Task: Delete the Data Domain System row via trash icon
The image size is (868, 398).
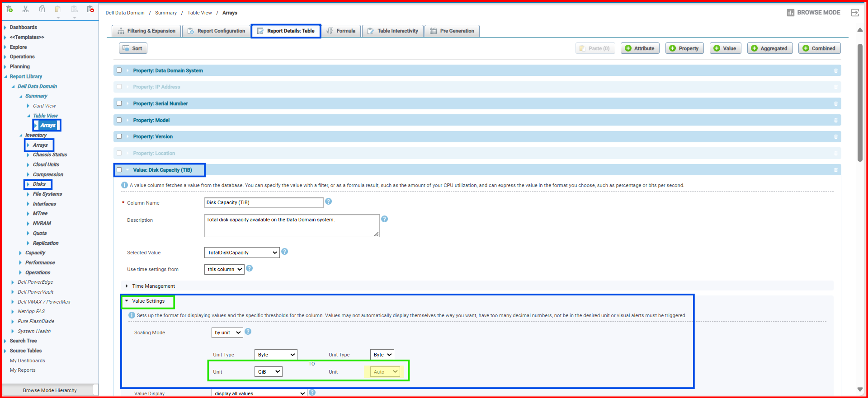Action: [835, 70]
